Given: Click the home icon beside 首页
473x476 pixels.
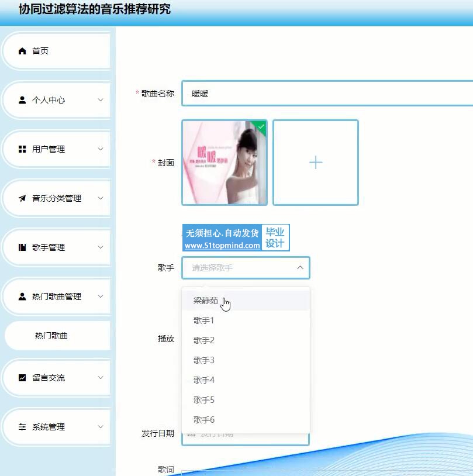Looking at the screenshot, I should [x=22, y=51].
